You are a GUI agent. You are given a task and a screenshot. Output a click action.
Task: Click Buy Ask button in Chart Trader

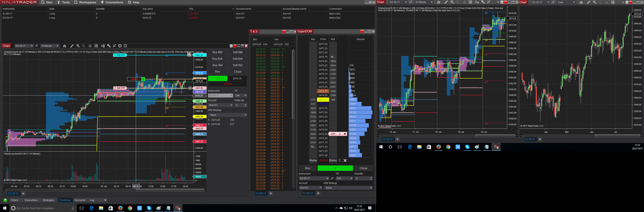click(x=217, y=58)
